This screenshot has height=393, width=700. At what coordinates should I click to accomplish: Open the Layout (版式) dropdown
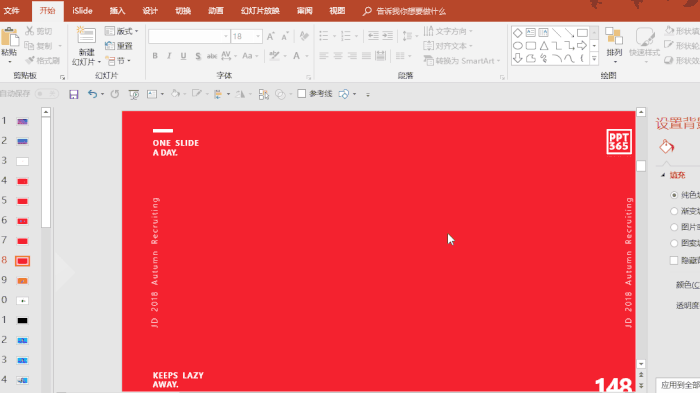click(121, 31)
